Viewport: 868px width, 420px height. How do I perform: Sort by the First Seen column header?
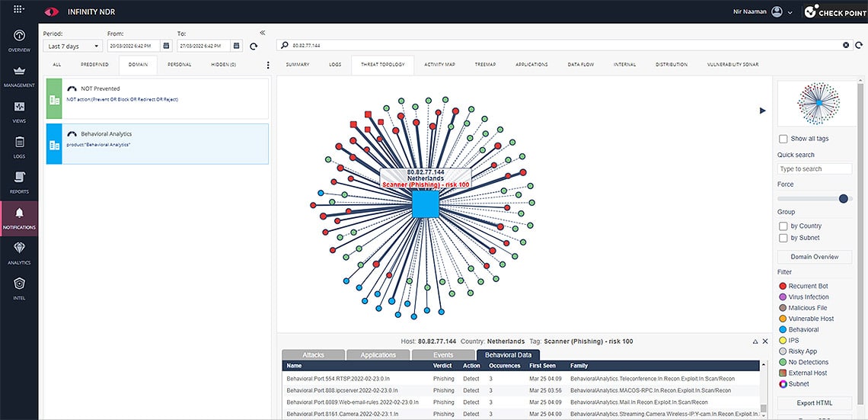(542, 366)
